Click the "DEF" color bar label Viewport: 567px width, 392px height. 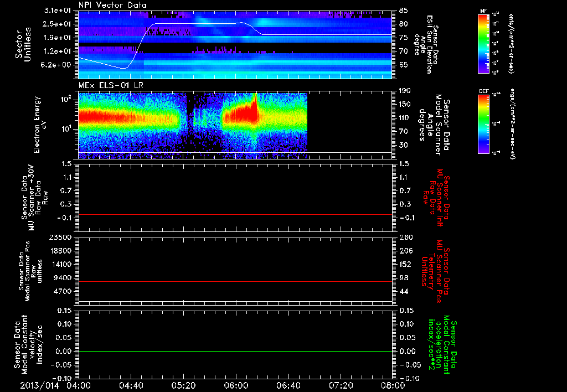(x=483, y=91)
